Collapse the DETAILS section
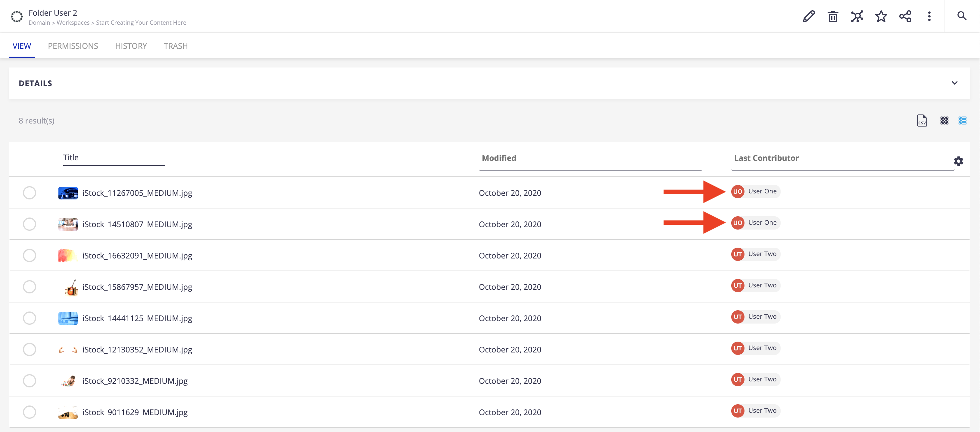Image resolution: width=980 pixels, height=432 pixels. tap(954, 83)
